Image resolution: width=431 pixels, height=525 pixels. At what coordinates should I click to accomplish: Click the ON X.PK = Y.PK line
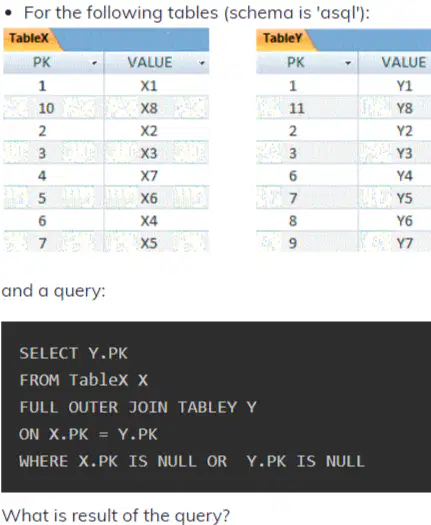tap(88, 435)
